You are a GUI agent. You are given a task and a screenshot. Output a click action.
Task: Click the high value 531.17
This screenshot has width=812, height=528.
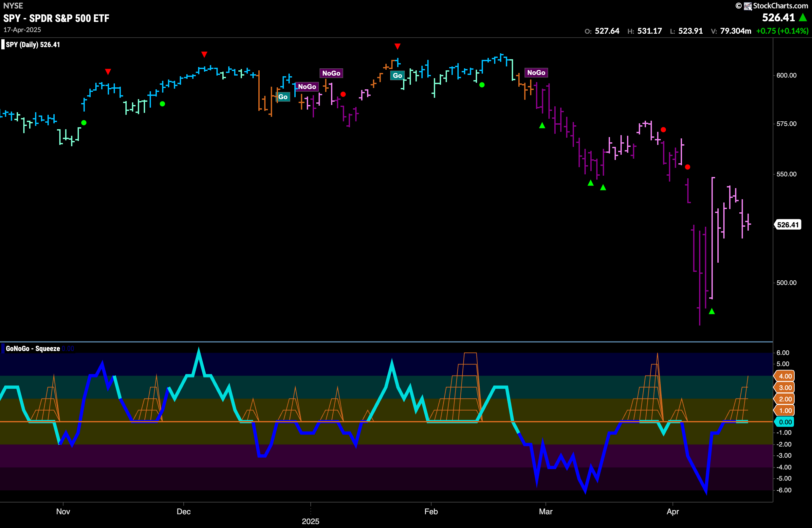[x=649, y=31]
